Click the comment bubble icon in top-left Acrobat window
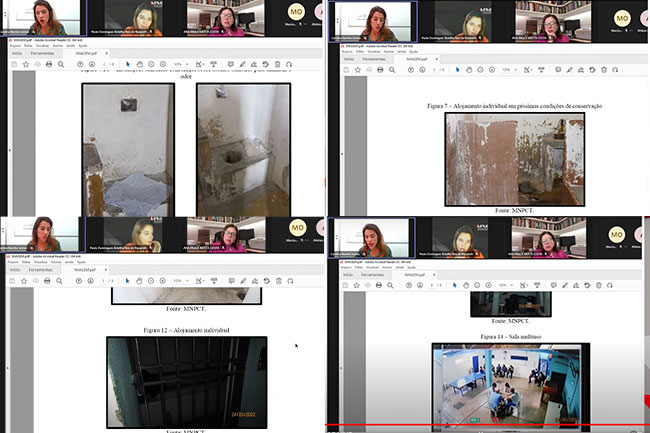 231,64
